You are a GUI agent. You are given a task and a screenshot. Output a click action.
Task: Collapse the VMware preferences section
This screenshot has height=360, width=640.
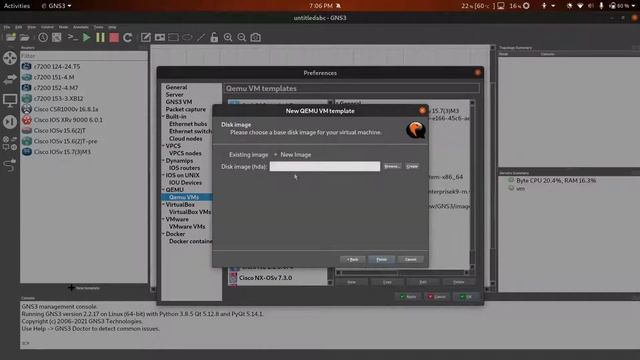click(163, 219)
